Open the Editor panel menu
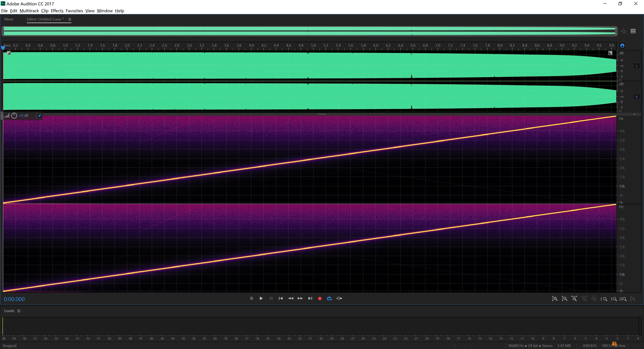This screenshot has width=644, height=349. (70, 19)
